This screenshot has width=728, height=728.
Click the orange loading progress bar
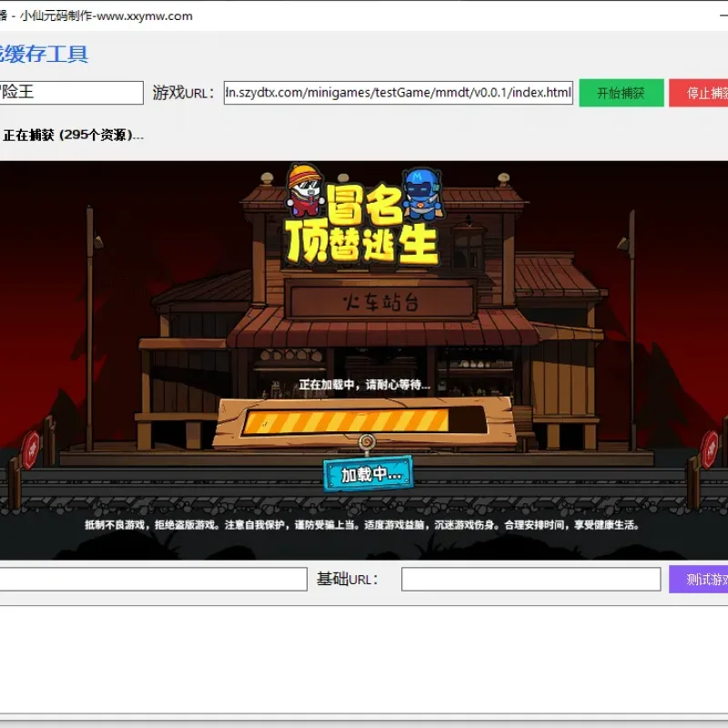(364, 420)
